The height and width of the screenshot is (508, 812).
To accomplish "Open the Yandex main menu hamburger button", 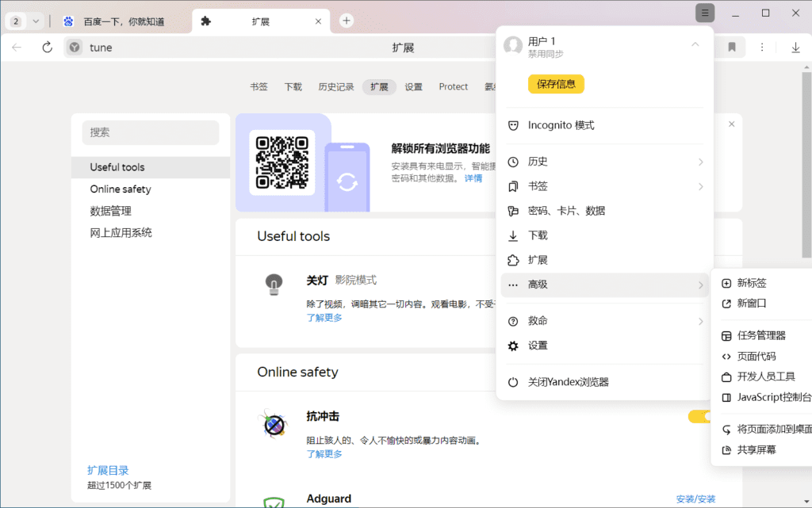I will coord(705,13).
